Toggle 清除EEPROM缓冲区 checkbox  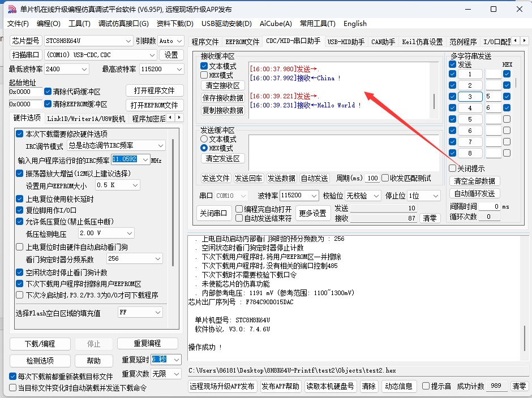pyautogui.click(x=48, y=103)
